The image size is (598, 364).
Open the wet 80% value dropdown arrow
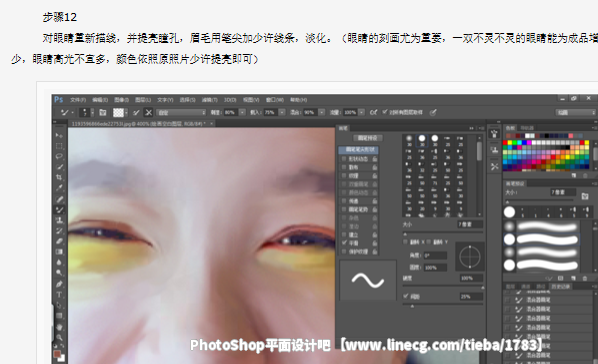click(x=242, y=113)
